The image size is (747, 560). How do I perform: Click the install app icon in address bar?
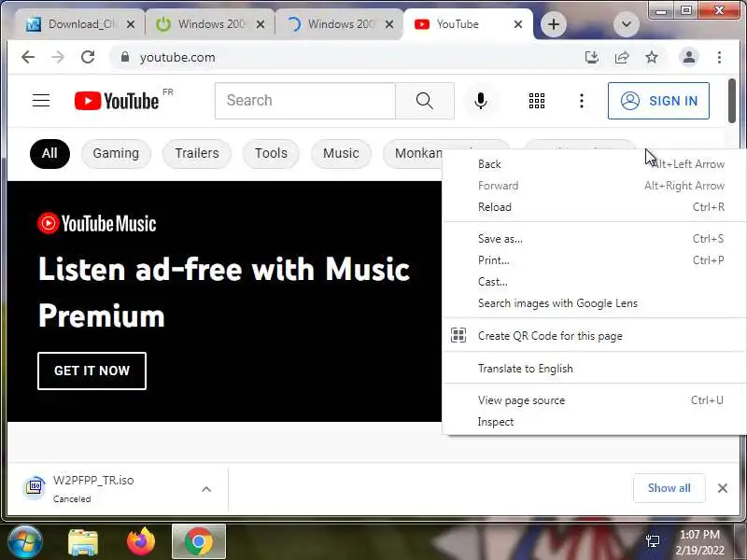[x=592, y=58]
